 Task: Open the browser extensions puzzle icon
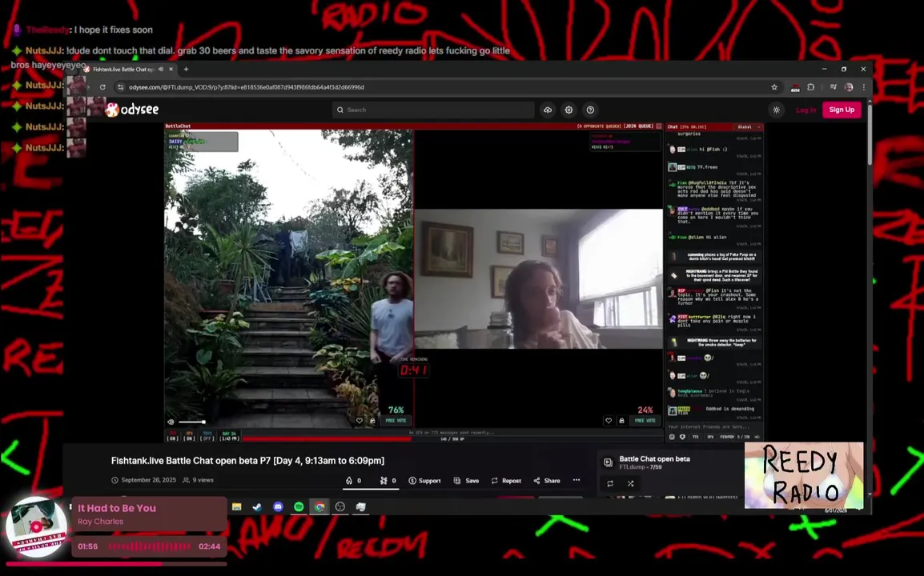(x=811, y=87)
